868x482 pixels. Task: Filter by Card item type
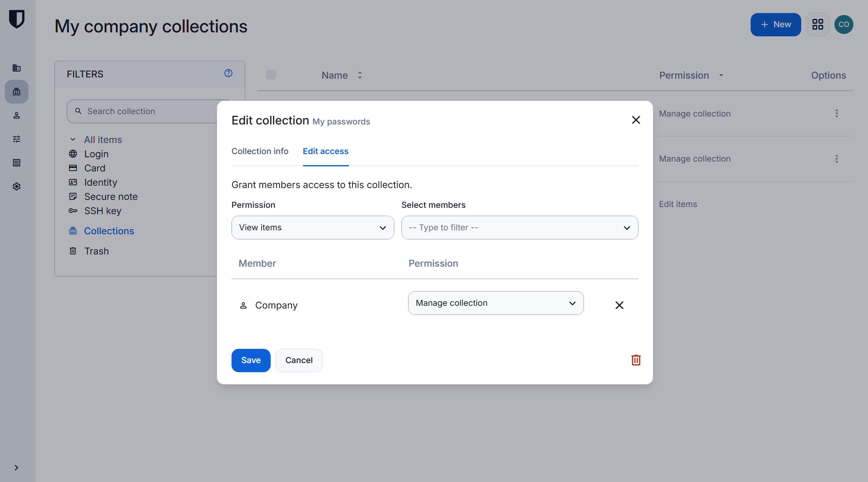94,168
